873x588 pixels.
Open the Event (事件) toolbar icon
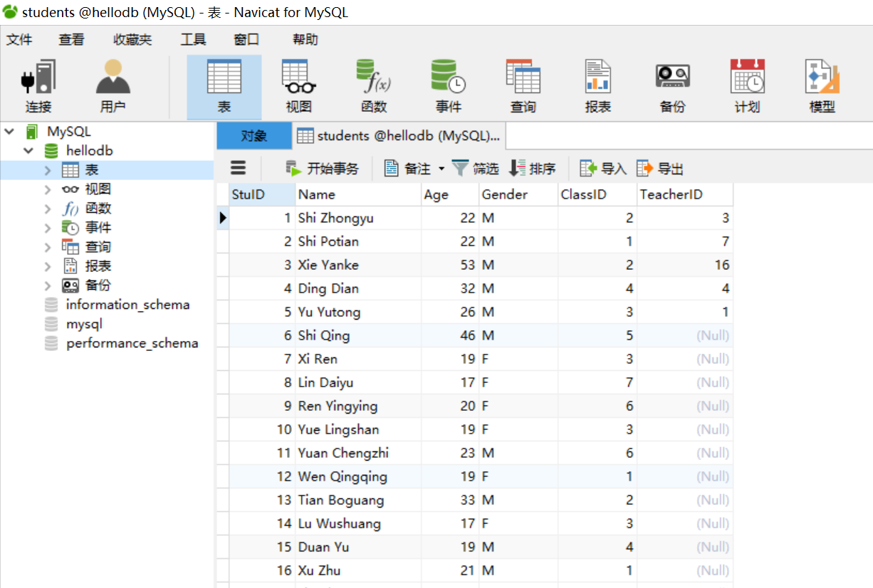coord(448,86)
